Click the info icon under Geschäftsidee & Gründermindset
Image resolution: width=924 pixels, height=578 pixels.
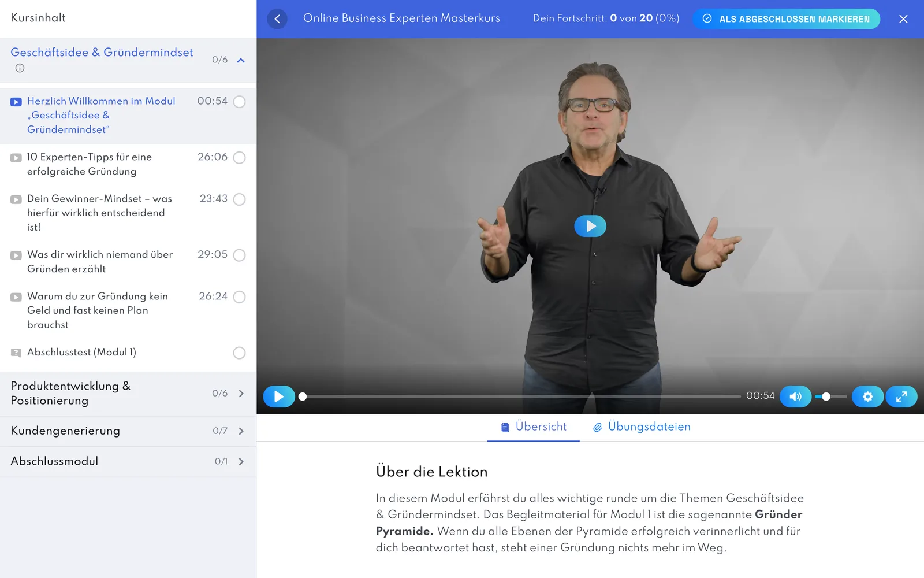pyautogui.click(x=20, y=68)
